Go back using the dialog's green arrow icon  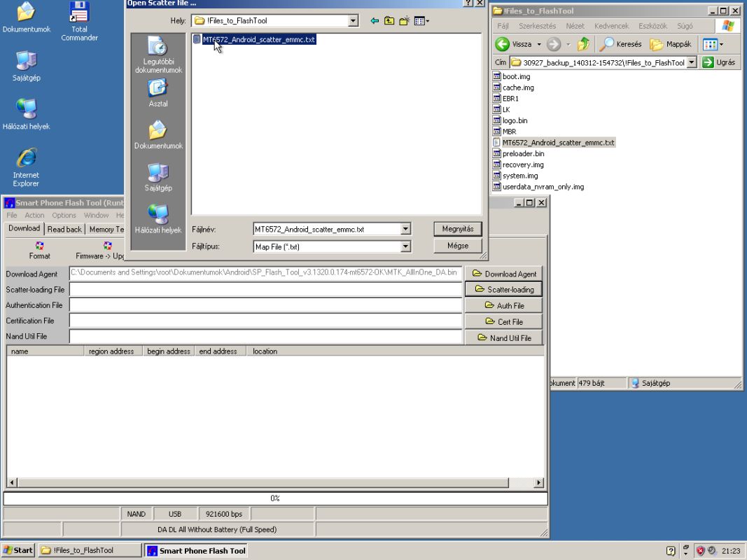(x=375, y=21)
